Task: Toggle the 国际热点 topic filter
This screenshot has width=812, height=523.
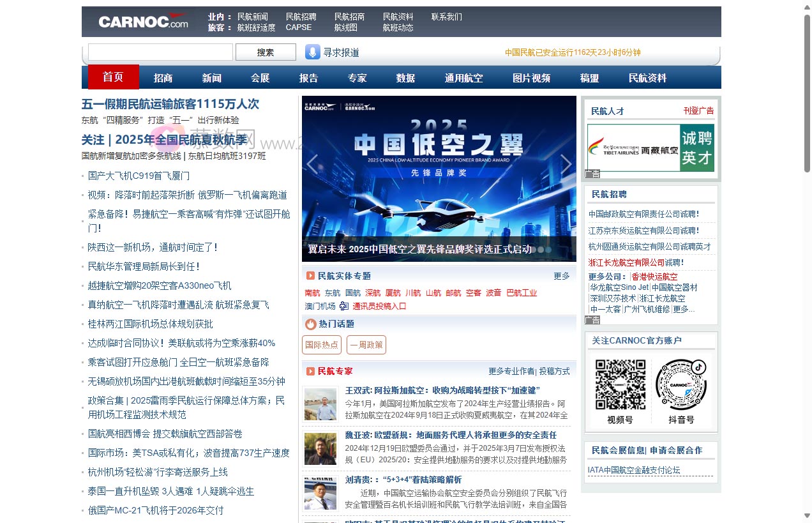Action: coord(321,344)
